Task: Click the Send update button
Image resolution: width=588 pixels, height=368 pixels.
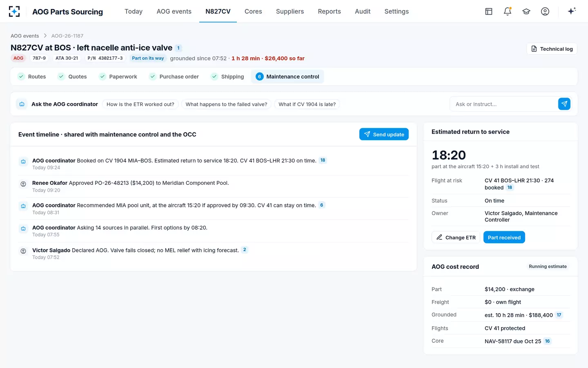Action: tap(384, 134)
